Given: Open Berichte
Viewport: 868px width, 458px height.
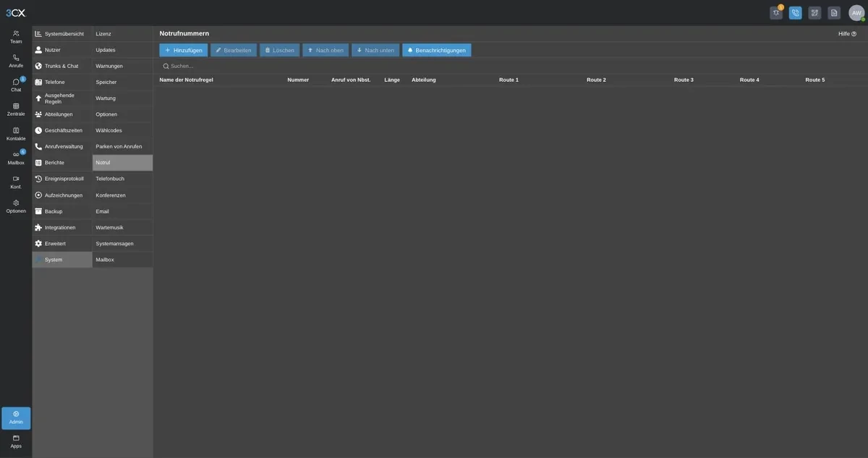Looking at the screenshot, I should point(62,163).
